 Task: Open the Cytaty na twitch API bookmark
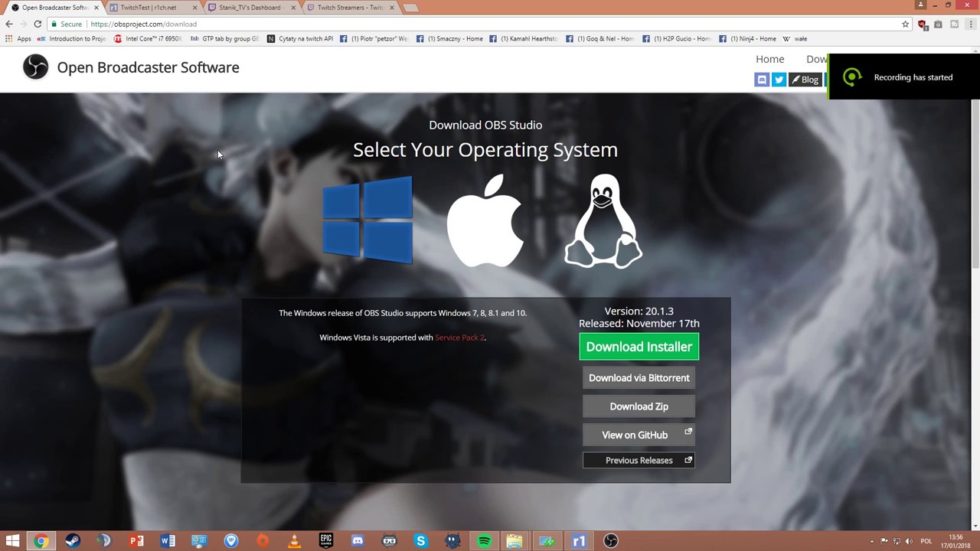click(300, 39)
